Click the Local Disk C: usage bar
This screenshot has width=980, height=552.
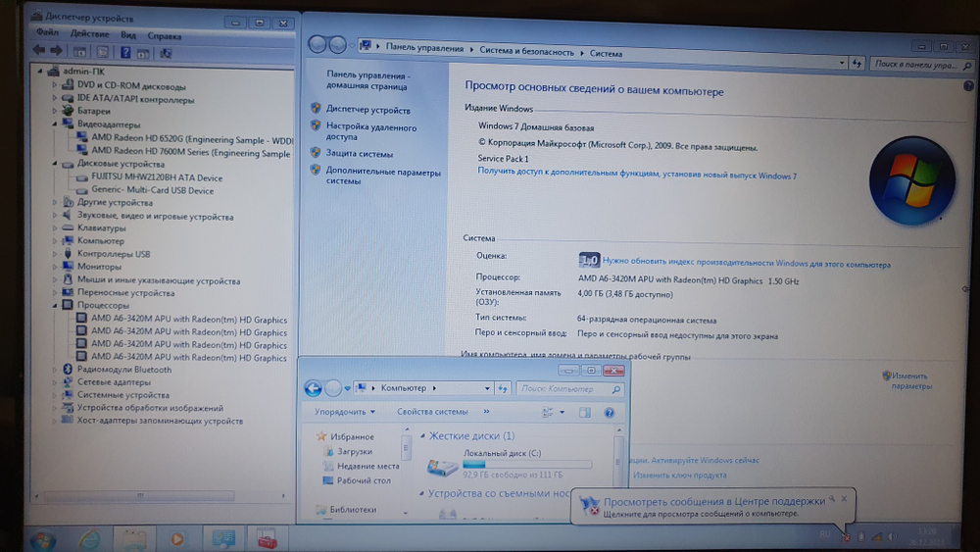click(527, 465)
